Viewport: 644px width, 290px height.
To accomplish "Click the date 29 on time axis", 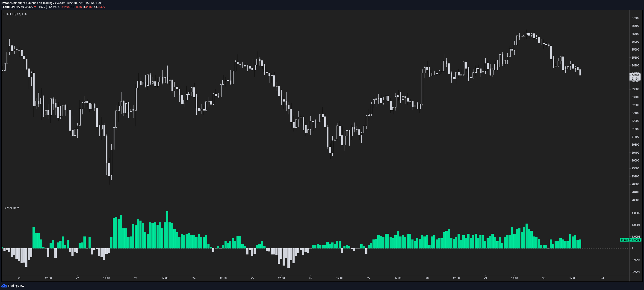I will point(485,278).
